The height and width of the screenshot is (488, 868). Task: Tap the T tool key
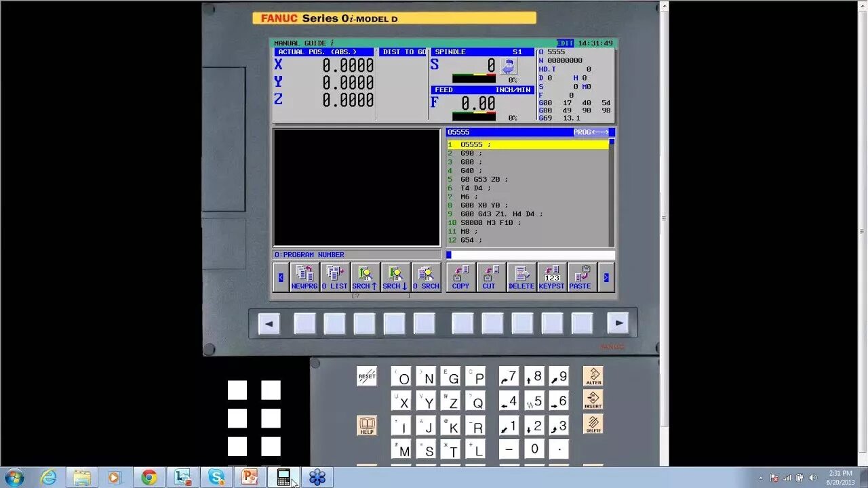(451, 449)
